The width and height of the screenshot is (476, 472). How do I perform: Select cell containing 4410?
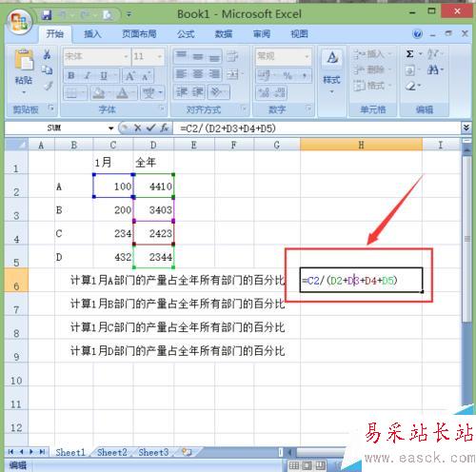[x=153, y=186]
